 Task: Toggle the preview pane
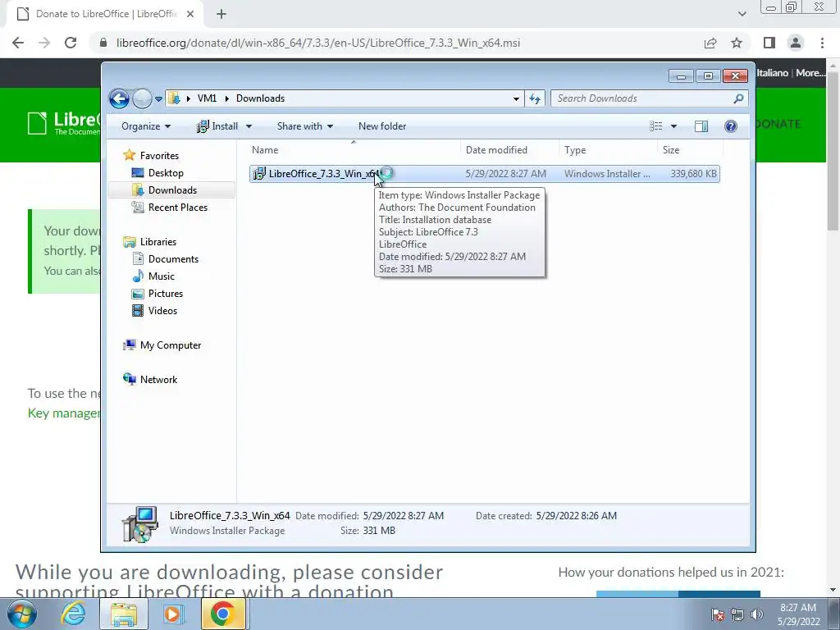pos(701,126)
